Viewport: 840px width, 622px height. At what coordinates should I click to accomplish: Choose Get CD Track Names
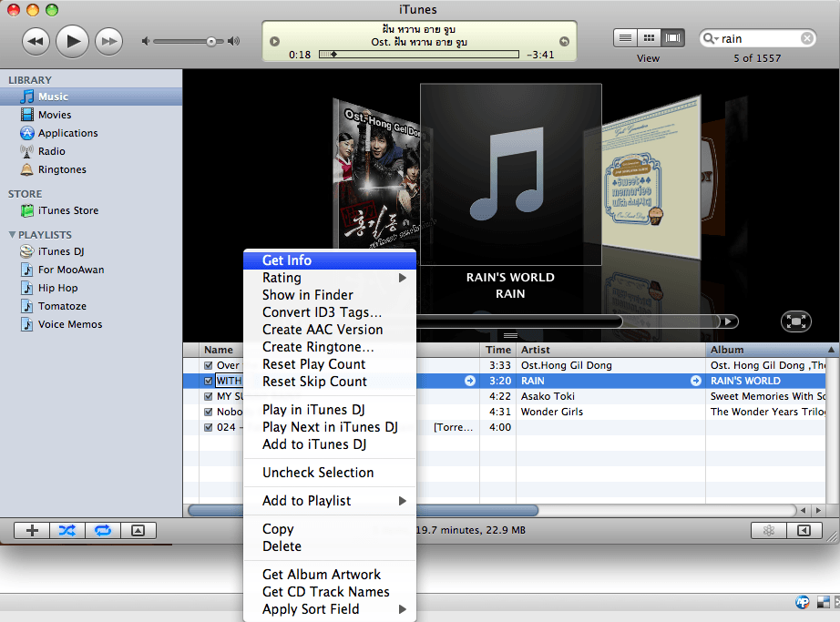pyautogui.click(x=330, y=591)
